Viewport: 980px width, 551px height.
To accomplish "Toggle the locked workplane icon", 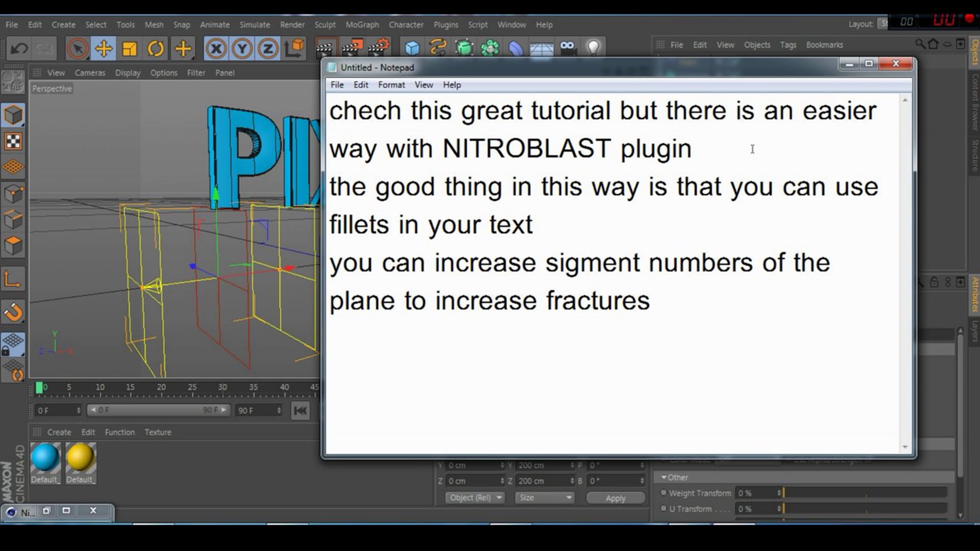I will coord(13,344).
